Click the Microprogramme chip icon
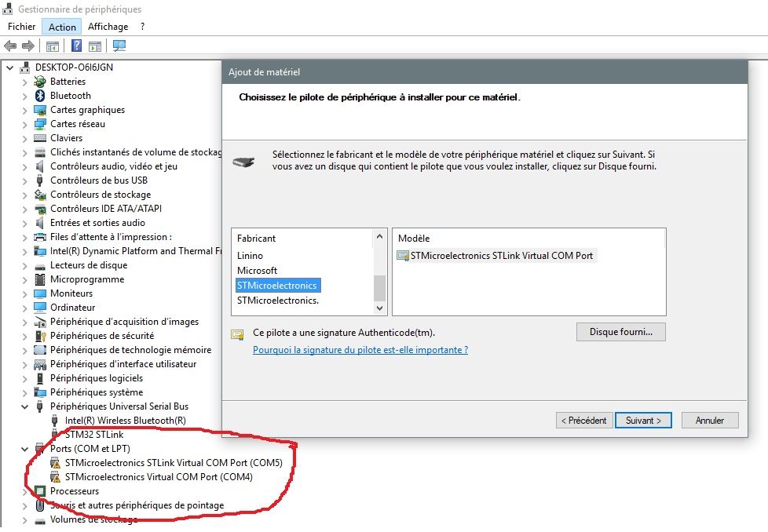768x532 pixels. point(40,279)
